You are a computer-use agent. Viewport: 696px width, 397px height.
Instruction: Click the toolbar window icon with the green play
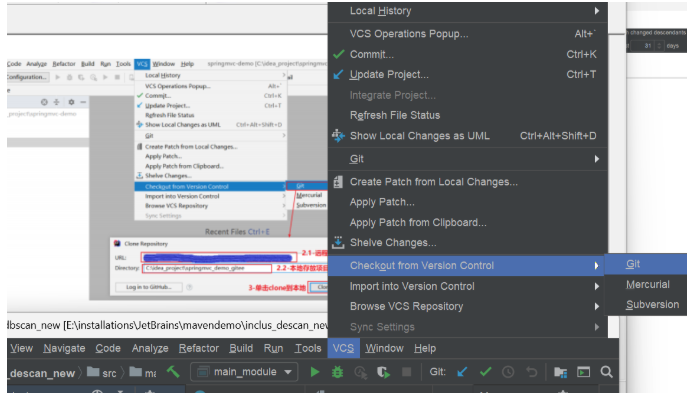pyautogui.click(x=583, y=372)
